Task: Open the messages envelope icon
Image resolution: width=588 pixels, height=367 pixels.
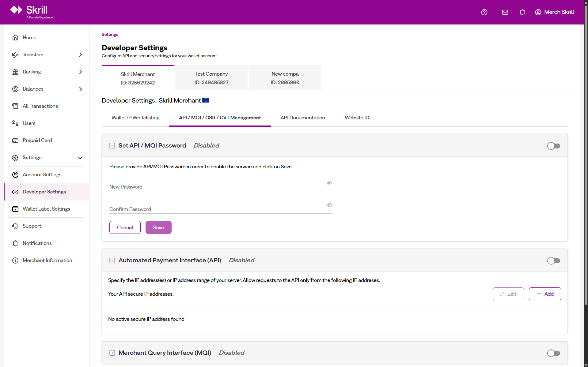Action: pos(505,12)
